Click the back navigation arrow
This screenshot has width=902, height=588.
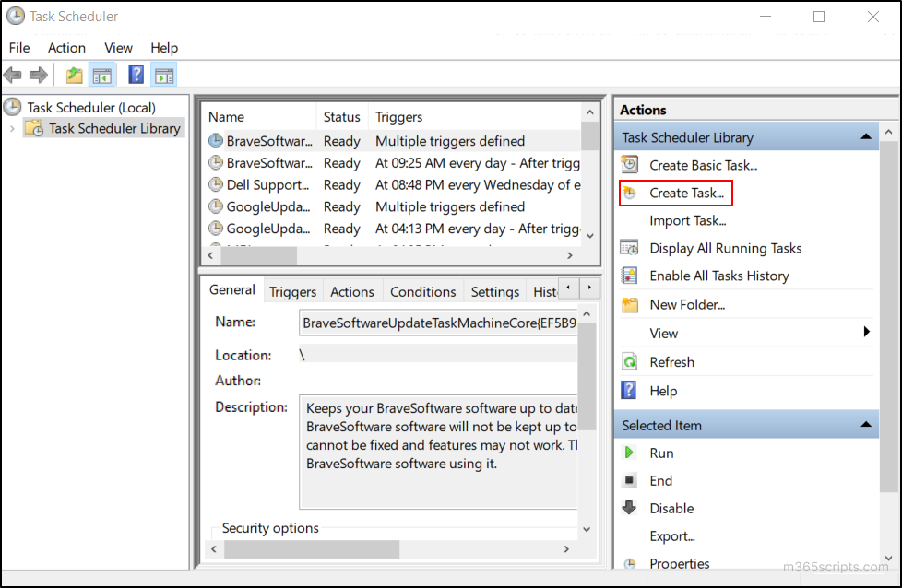pyautogui.click(x=13, y=75)
